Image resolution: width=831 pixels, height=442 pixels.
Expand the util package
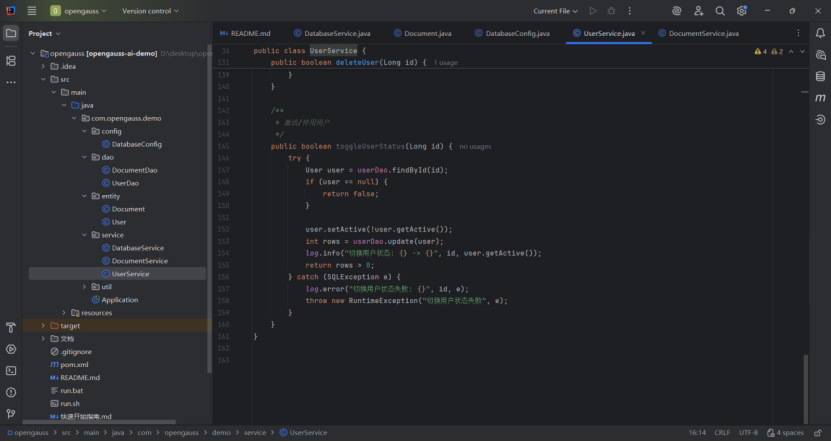pos(84,287)
